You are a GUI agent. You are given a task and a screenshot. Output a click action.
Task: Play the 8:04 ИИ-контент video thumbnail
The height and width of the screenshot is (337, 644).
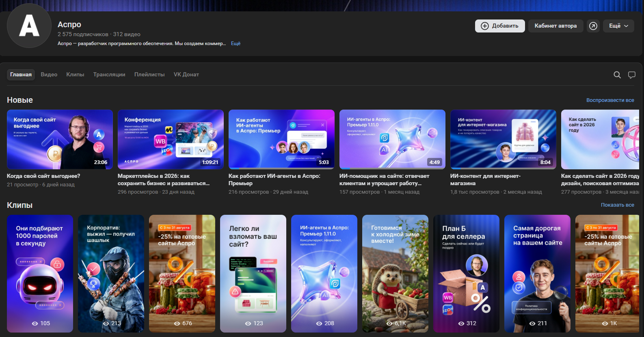[x=503, y=139]
